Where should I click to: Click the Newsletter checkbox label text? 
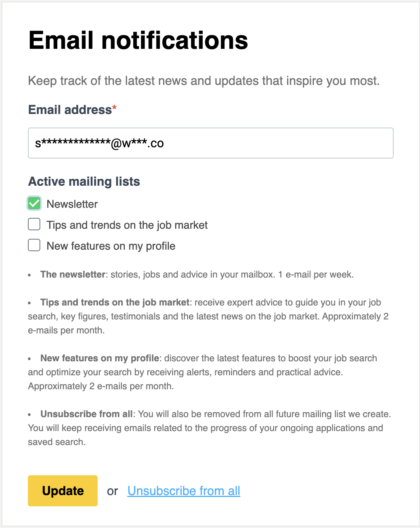(x=72, y=204)
